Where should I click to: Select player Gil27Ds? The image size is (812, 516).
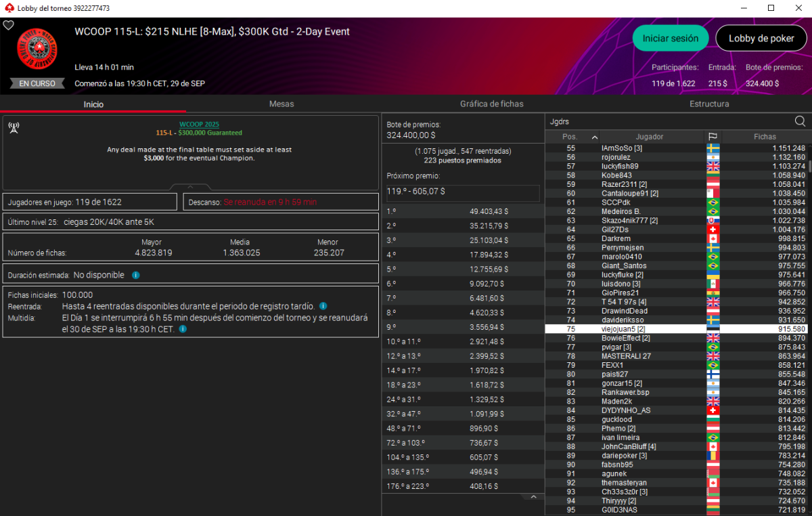(676, 230)
